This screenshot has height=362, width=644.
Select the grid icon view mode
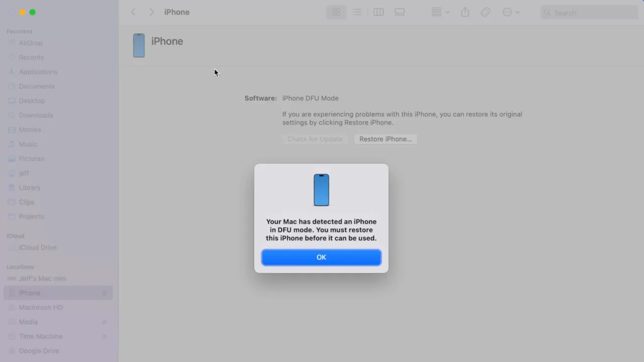pos(336,12)
